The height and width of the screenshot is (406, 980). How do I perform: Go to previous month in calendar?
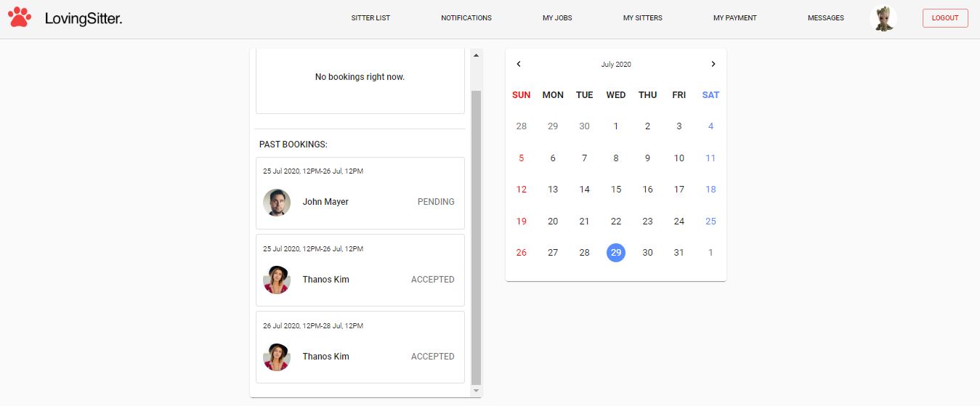coord(519,64)
